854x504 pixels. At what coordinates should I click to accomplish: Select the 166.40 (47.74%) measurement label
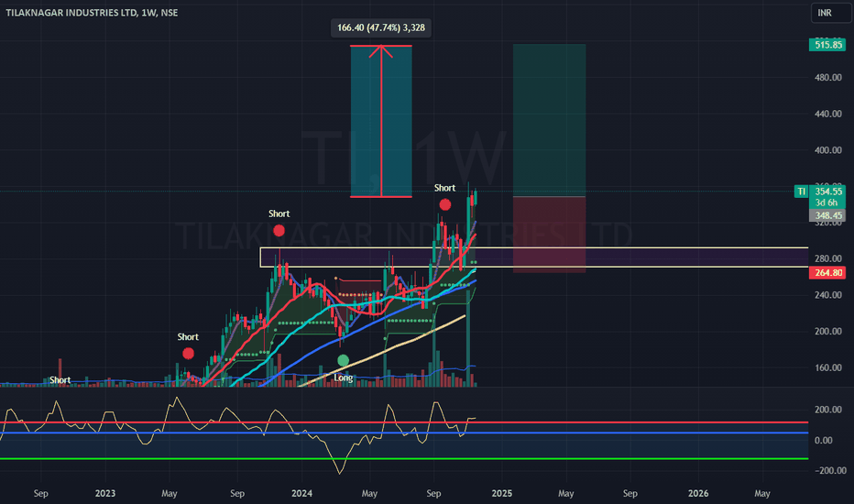(380, 27)
